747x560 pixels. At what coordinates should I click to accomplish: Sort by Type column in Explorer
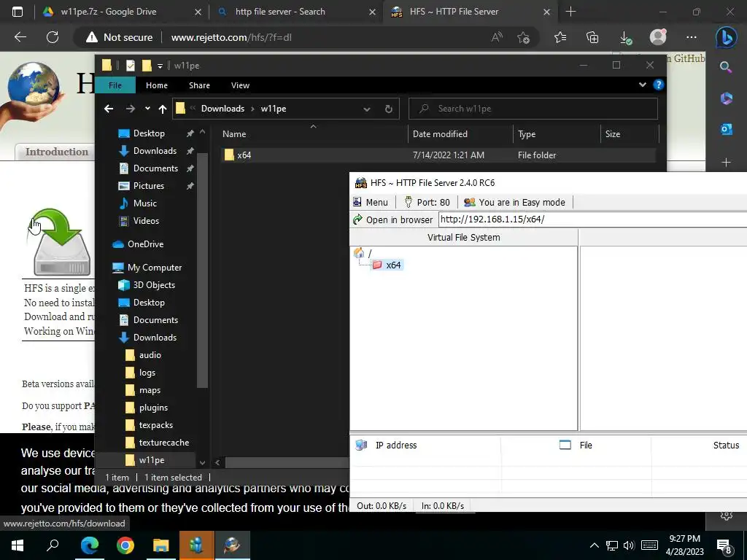point(557,134)
